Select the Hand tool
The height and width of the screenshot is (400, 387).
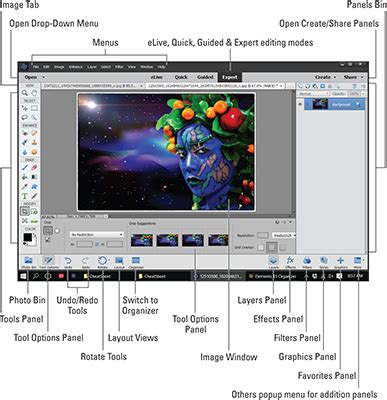tap(34, 93)
